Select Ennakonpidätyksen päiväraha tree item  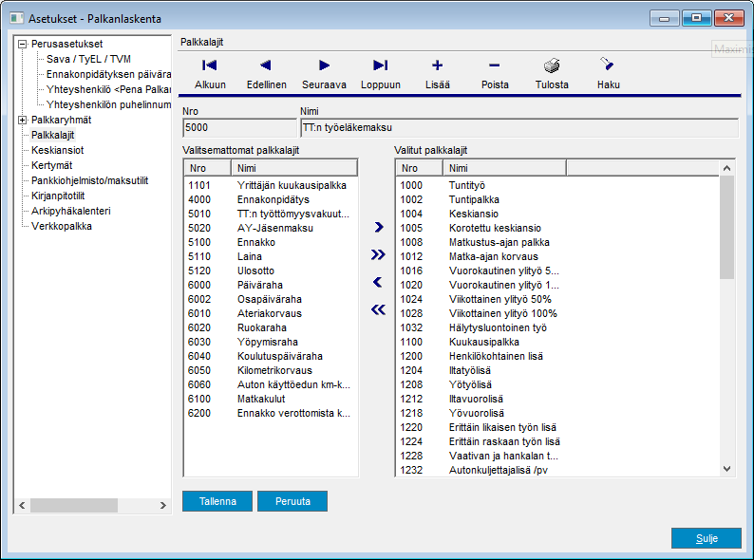(108, 74)
